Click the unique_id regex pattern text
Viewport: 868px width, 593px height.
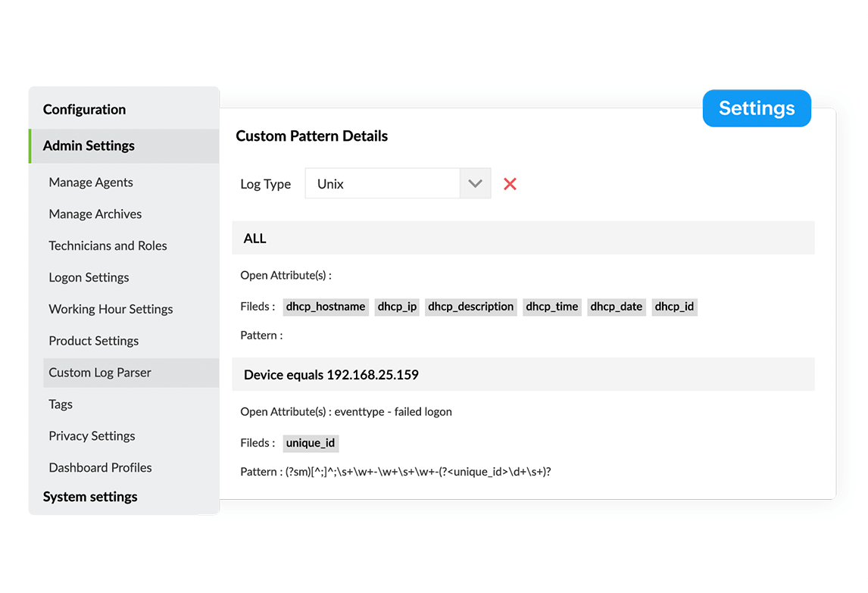coord(418,472)
